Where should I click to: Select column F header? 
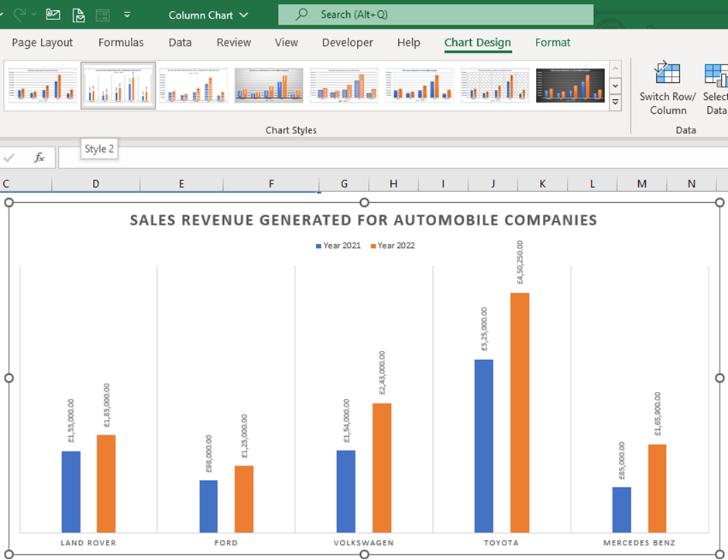pyautogui.click(x=271, y=184)
